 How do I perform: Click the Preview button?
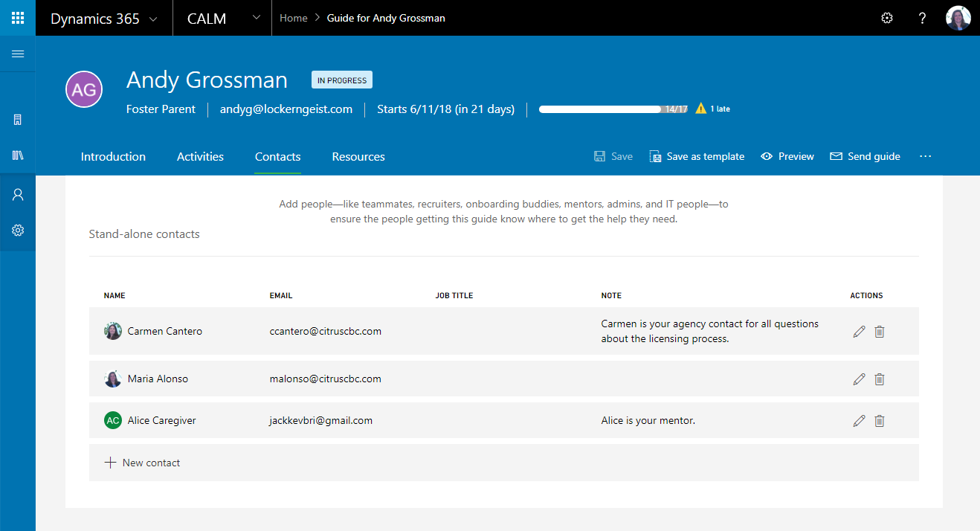(787, 156)
